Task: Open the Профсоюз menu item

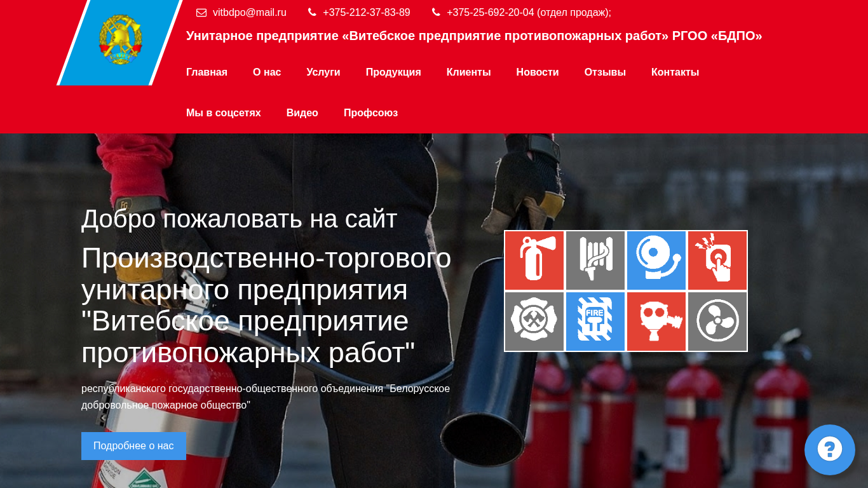Action: coord(370,113)
